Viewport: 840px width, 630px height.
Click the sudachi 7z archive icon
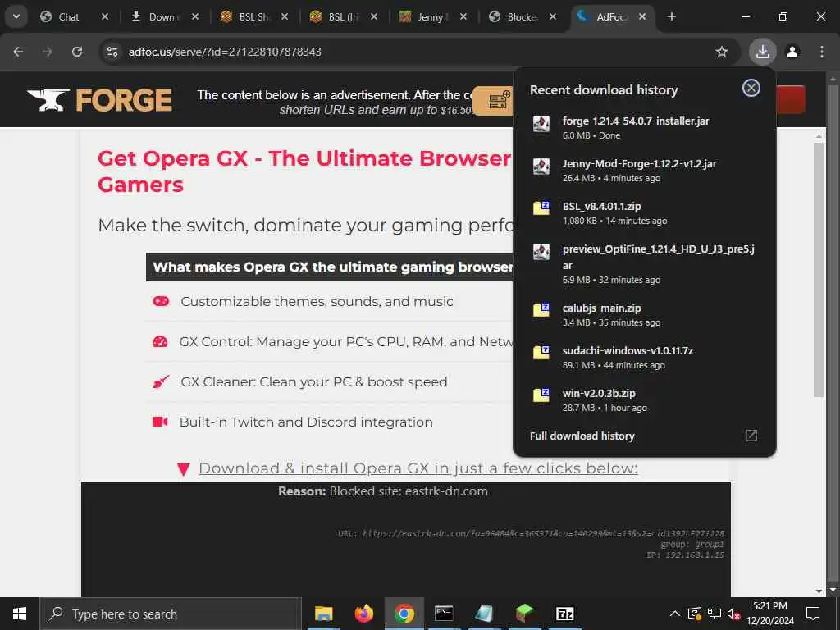541,352
